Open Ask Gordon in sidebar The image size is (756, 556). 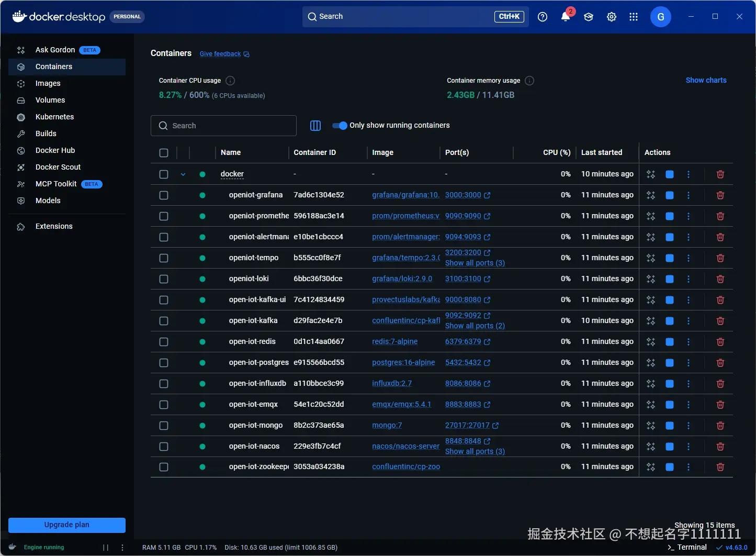pos(67,50)
